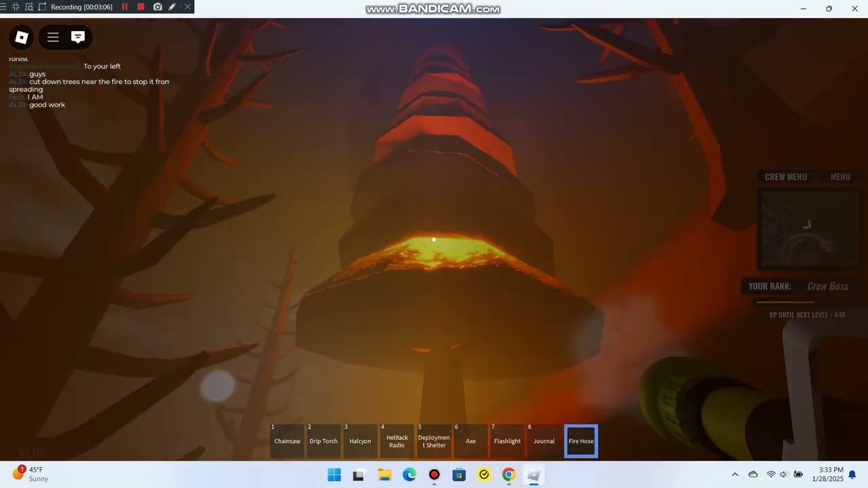Image resolution: width=868 pixels, height=488 pixels.
Task: Click the Bandicam find window icon
Action: 29,7
